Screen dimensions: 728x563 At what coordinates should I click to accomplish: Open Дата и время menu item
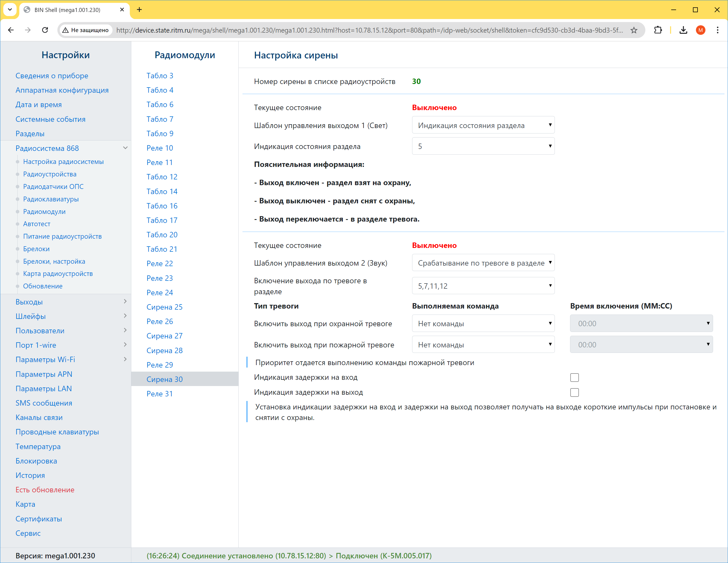(x=38, y=104)
